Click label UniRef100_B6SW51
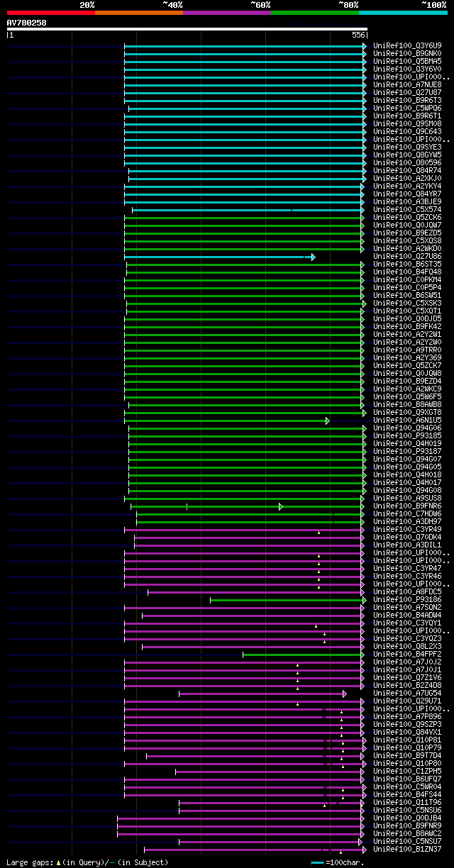The height and width of the screenshot is (868, 454). [408, 295]
